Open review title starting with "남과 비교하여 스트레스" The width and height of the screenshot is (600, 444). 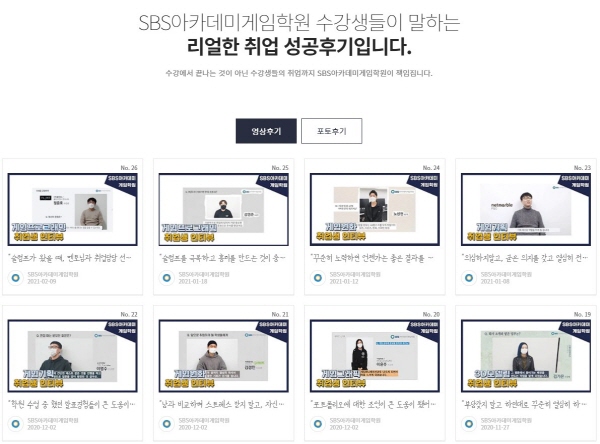tap(222, 405)
